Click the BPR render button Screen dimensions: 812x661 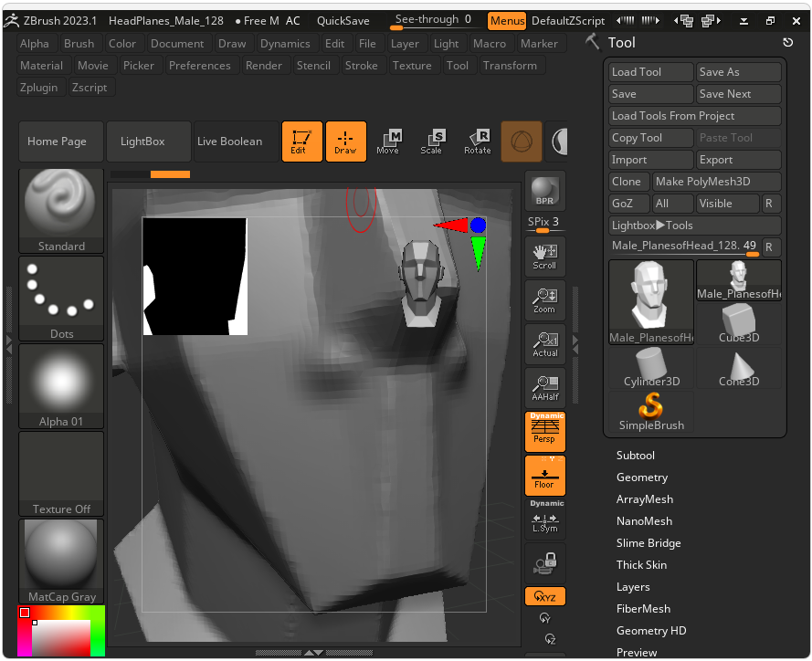(544, 191)
